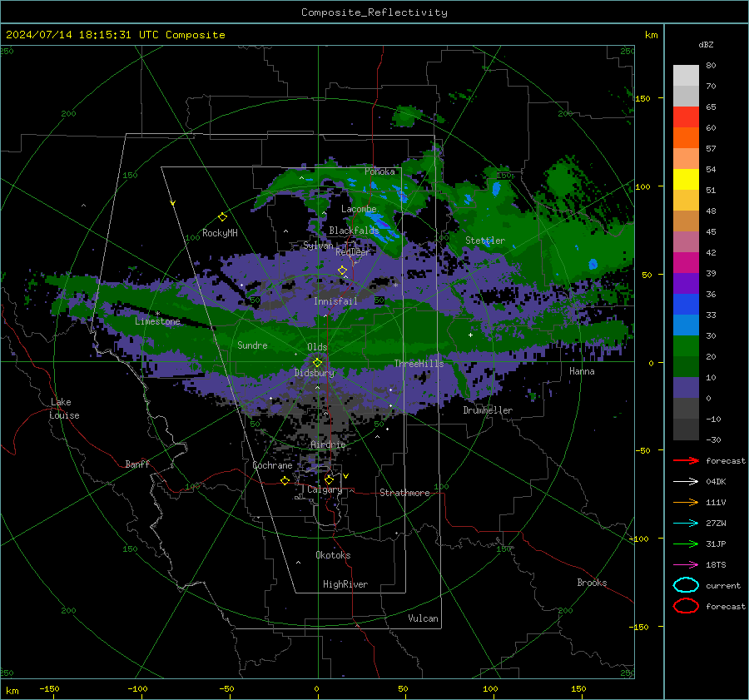Click the blue 33-36 dBZ swatch
Screen dimensions: 749x700
[x=686, y=305]
